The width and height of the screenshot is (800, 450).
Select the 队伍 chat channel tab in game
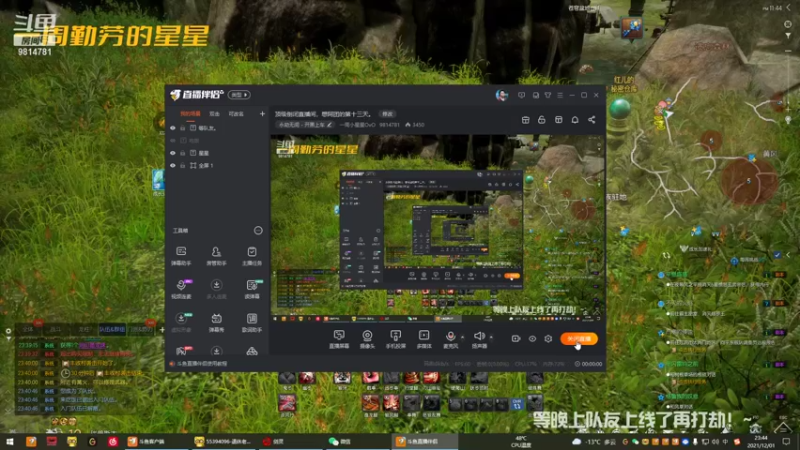[112, 330]
